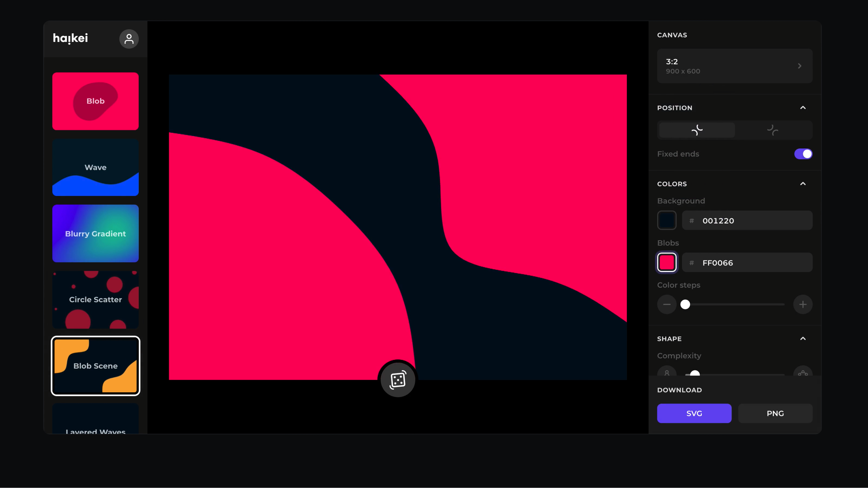The width and height of the screenshot is (868, 488).
Task: Open the 3:2 canvas size selector
Action: click(x=734, y=66)
